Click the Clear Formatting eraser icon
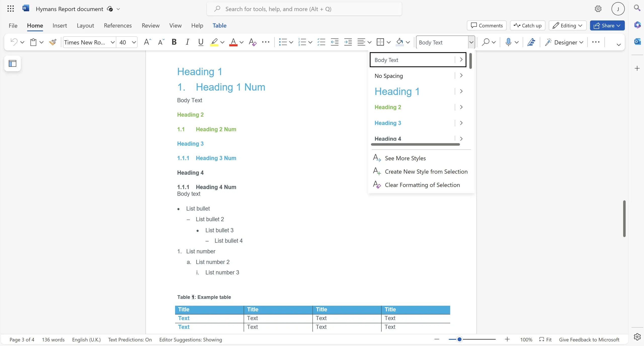This screenshot has width=644, height=346. coord(252,42)
